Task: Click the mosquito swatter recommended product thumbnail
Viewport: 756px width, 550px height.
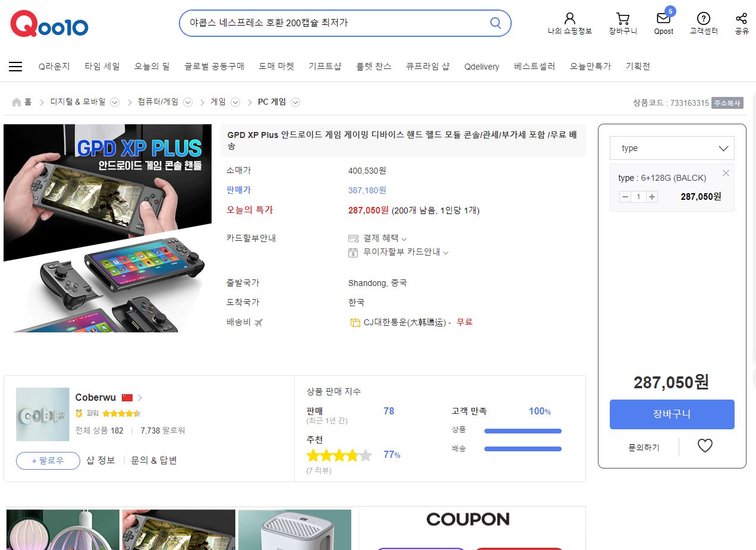Action: [x=63, y=530]
